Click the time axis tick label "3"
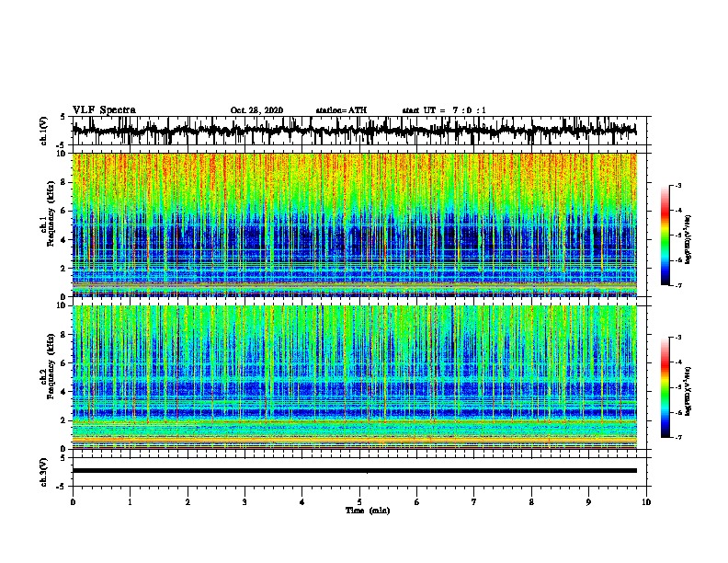This screenshot has height=563, width=728. [x=245, y=502]
